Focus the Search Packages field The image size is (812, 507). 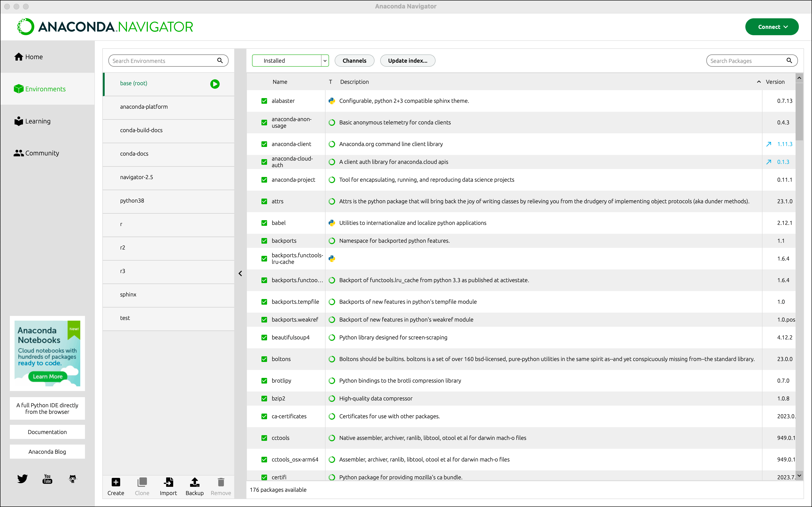click(x=752, y=61)
